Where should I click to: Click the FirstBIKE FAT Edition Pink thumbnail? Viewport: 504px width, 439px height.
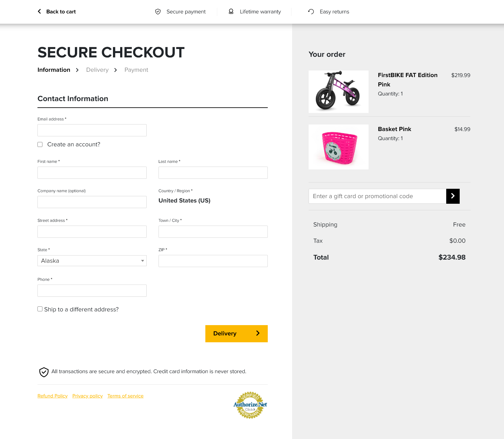[339, 92]
